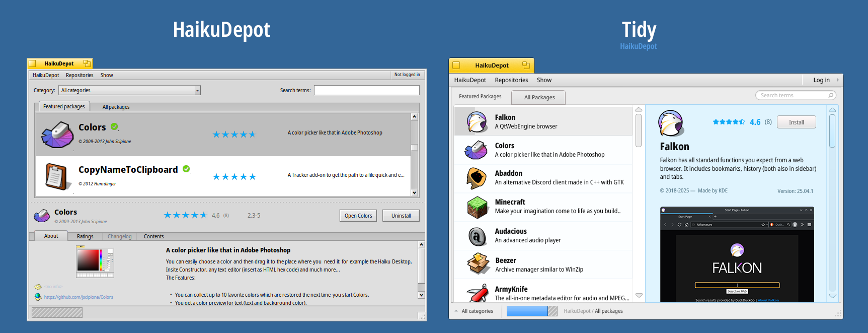The width and height of the screenshot is (868, 333).
Task: Click the ArmyKnife icon in the Tidy list
Action: coord(477,292)
